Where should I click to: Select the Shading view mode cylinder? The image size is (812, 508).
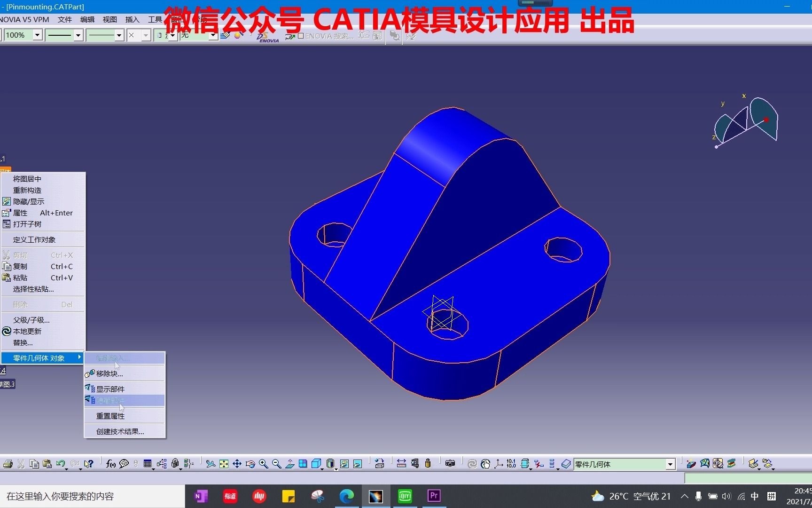point(330,464)
